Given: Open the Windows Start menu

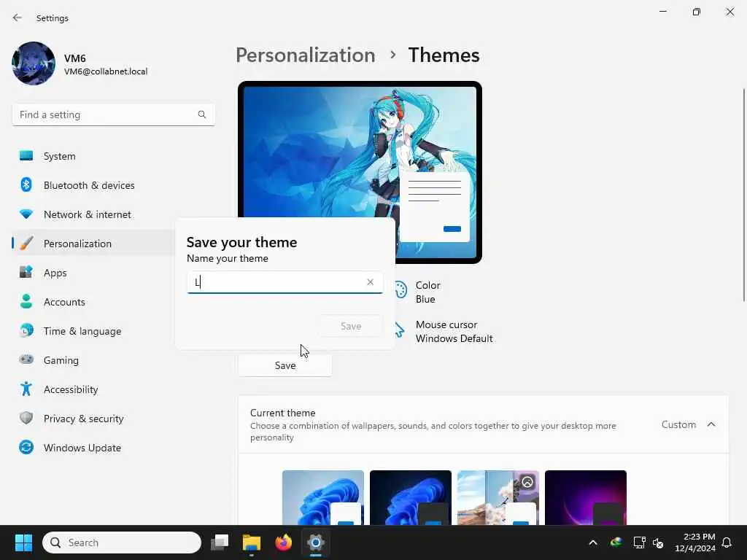Looking at the screenshot, I should 23,542.
